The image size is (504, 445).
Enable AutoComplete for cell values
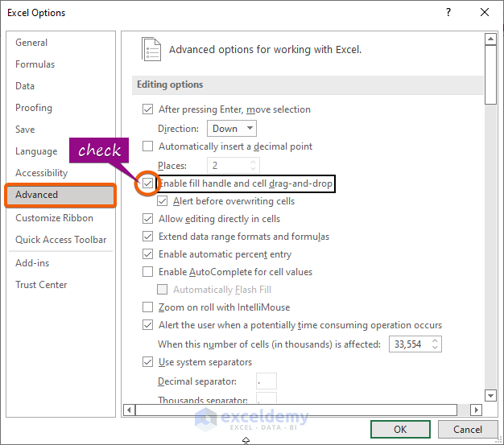coord(147,272)
